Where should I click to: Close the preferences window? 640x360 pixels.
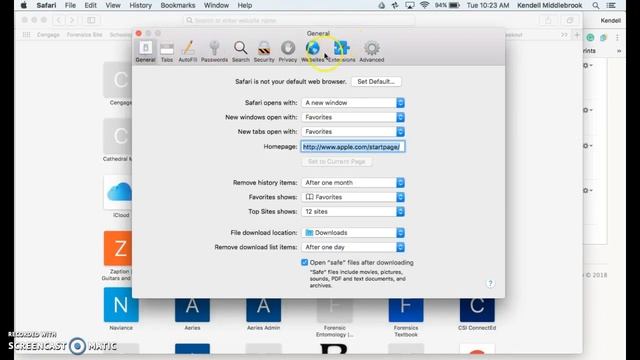click(x=139, y=33)
